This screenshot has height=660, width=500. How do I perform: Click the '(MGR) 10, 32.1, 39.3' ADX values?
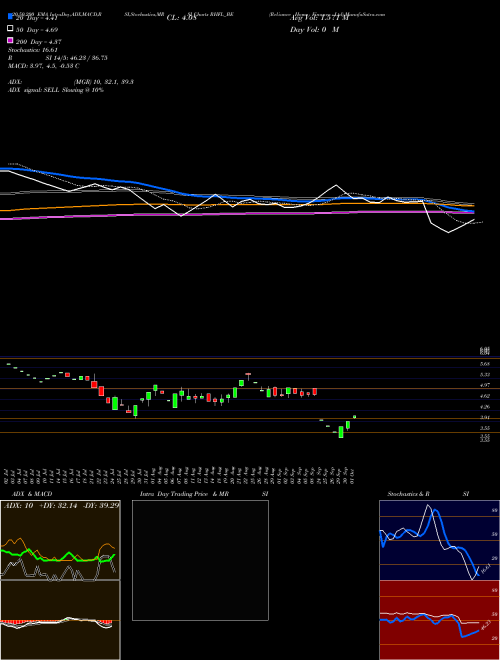(104, 82)
